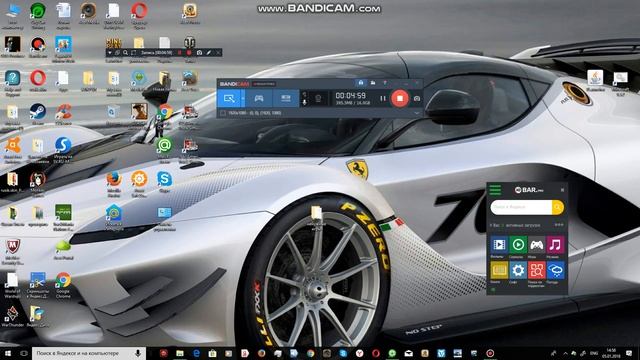Viewport: 640px width, 360px height.
Task: Stop the recording with the red button
Action: [400, 98]
